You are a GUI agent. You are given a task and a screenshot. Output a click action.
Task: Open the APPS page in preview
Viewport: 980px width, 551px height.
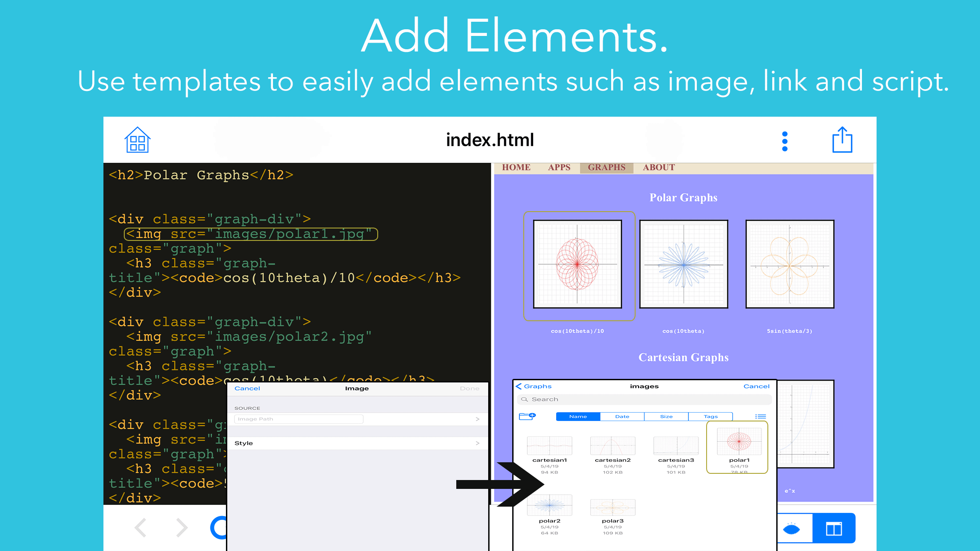click(559, 168)
